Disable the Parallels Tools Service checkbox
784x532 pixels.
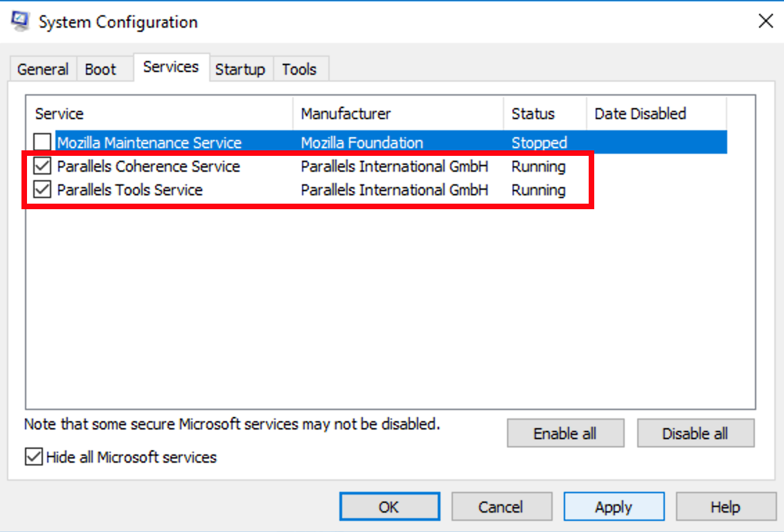[43, 190]
